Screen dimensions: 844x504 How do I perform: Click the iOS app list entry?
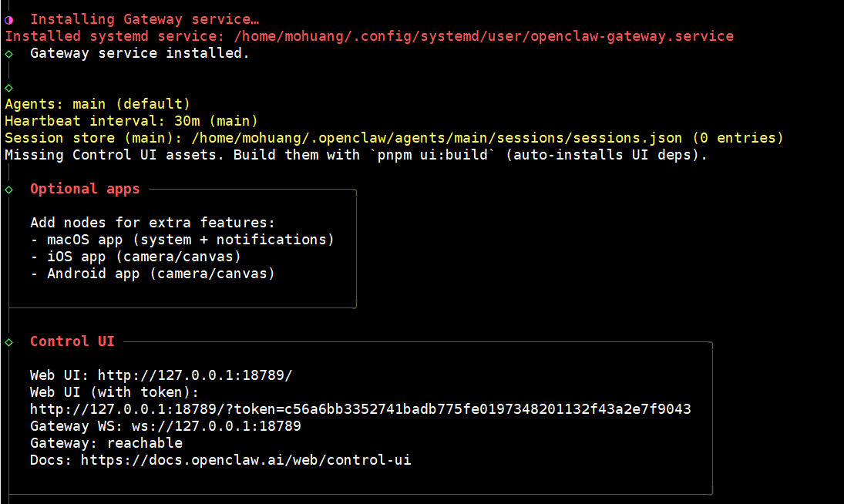pos(136,257)
